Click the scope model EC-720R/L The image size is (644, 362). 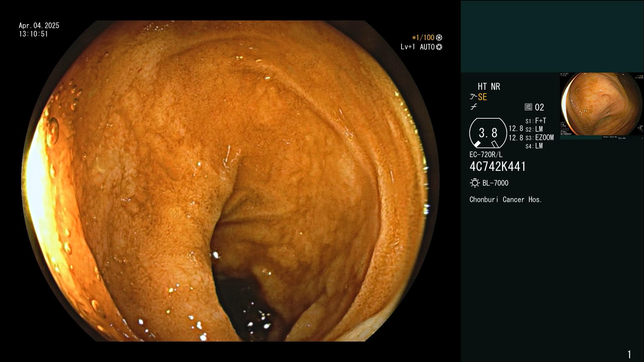point(486,155)
